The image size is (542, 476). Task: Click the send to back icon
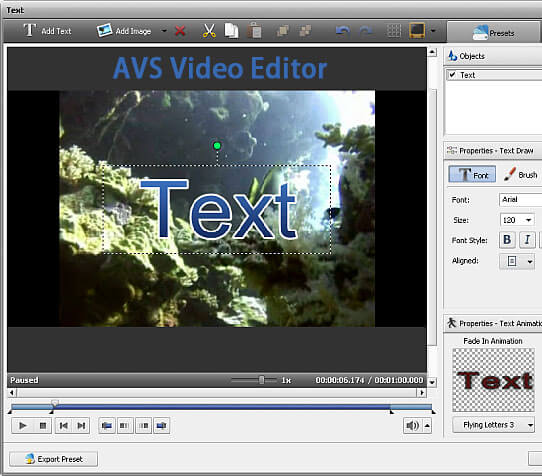click(305, 31)
